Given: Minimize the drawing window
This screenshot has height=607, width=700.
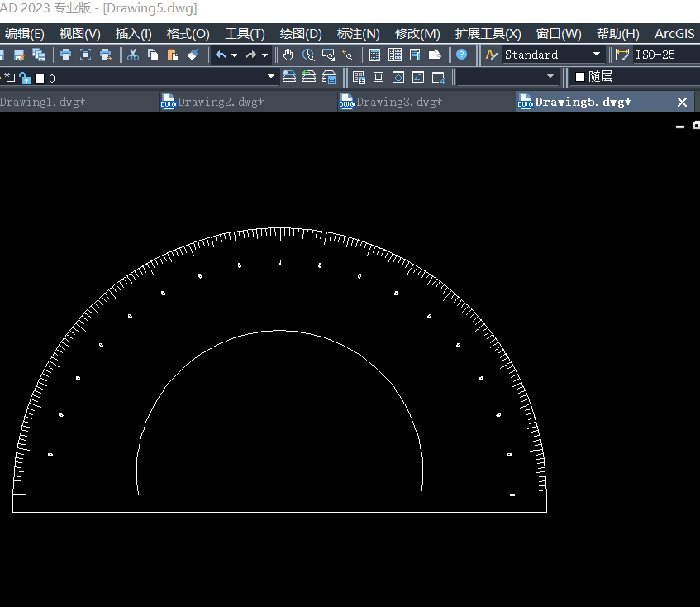Looking at the screenshot, I should coord(680,127).
